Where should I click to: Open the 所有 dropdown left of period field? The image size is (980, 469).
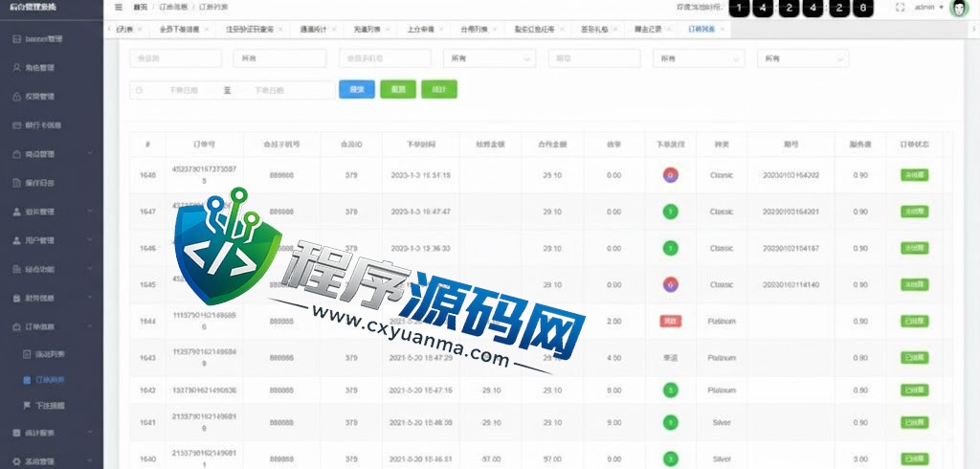(489, 58)
